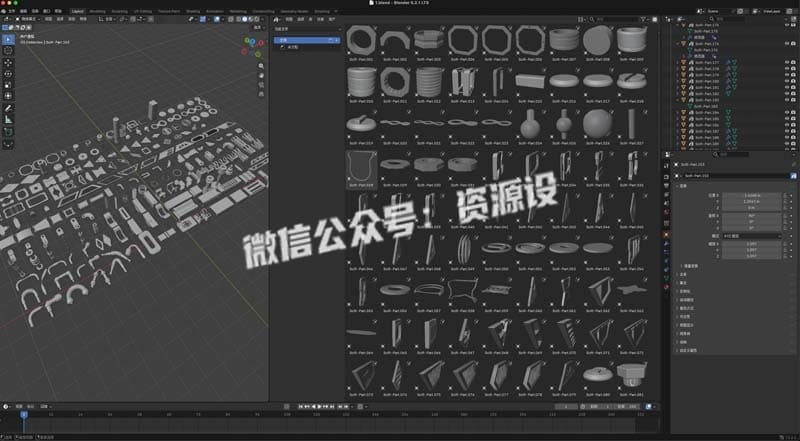The width and height of the screenshot is (800, 441).
Task: Open the Output properties tab
Action: 666,186
